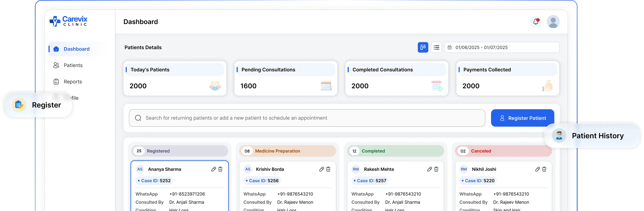The width and height of the screenshot is (644, 211).
Task: Remove Nikhil Joshi's card with trash icon
Action: (x=544, y=169)
